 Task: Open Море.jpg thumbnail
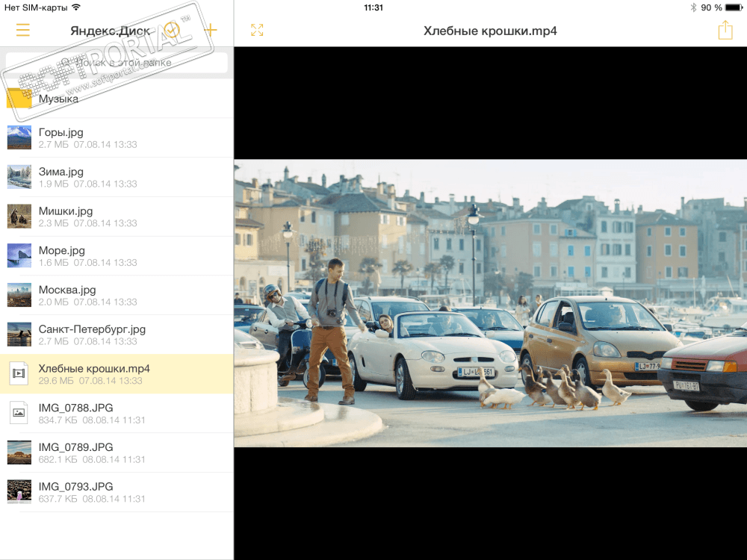(19, 255)
